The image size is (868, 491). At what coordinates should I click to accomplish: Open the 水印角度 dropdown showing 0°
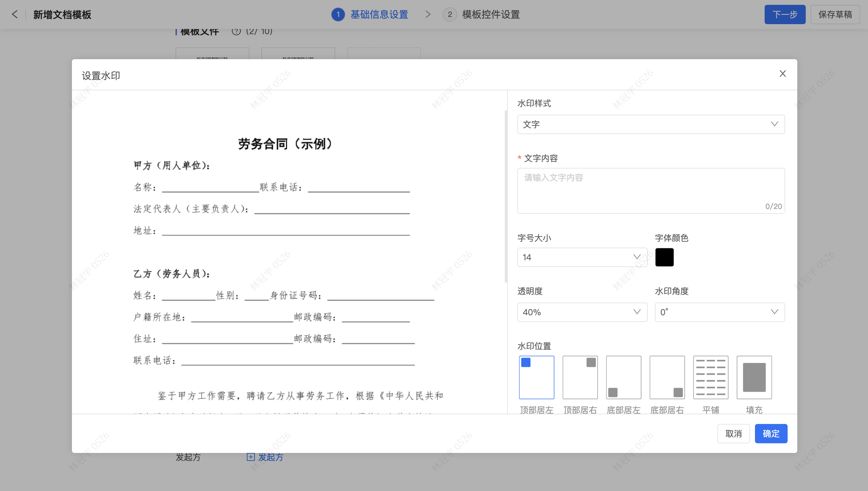[x=720, y=312]
